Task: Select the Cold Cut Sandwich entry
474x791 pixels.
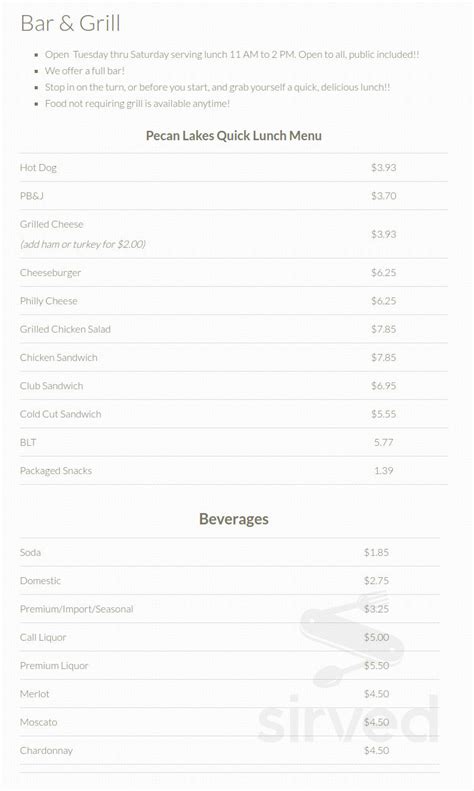Action: 61,414
